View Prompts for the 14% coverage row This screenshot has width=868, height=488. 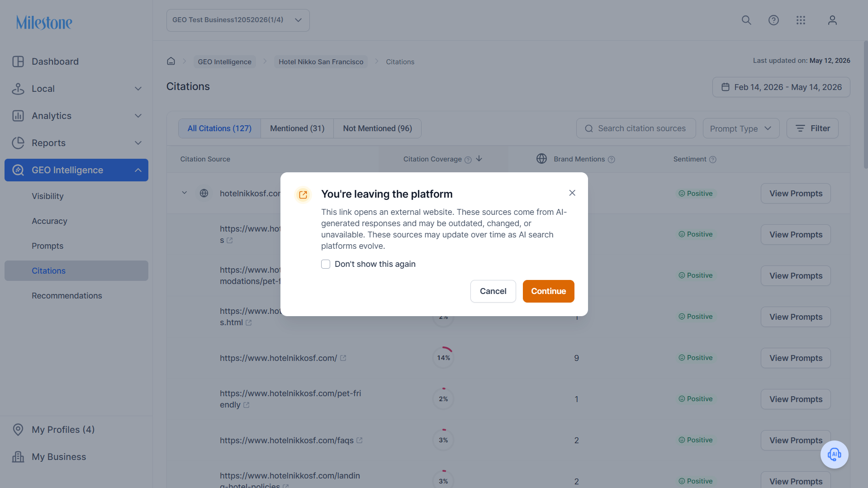pyautogui.click(x=796, y=358)
